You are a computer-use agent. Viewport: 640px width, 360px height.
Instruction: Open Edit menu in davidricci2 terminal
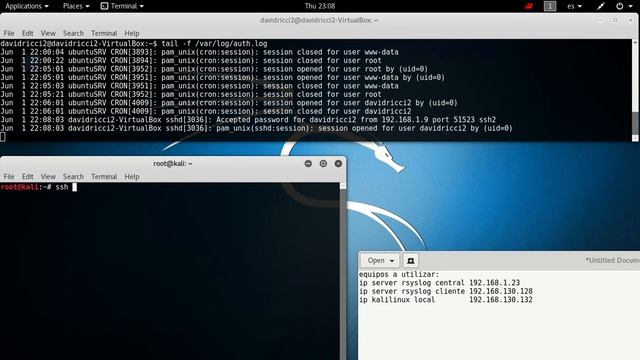27,33
